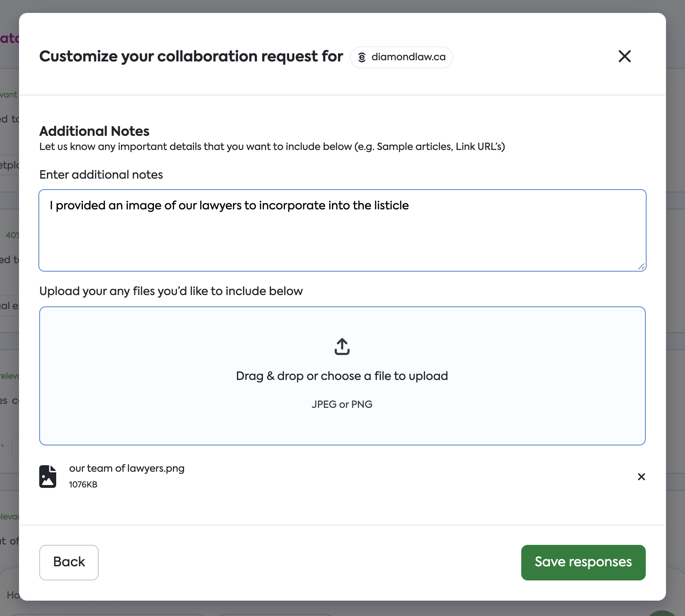Click the upload arrow icon
Screen dimensions: 685x616
click(x=342, y=346)
